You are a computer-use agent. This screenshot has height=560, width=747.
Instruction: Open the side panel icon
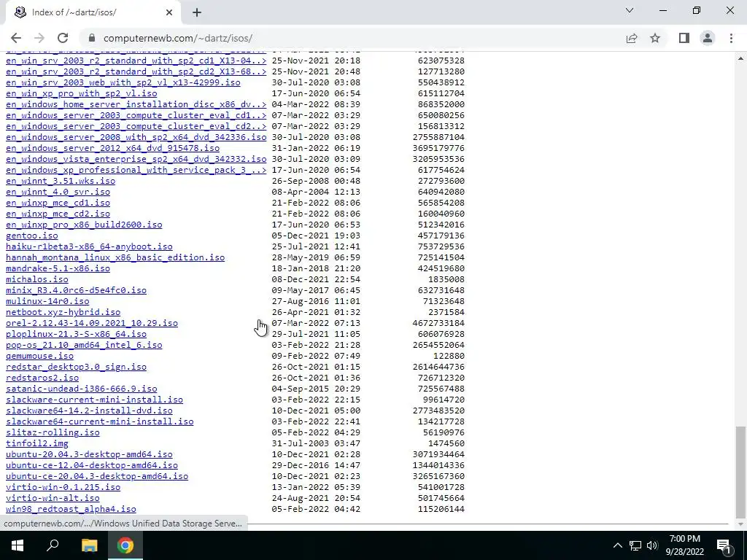pyautogui.click(x=684, y=38)
